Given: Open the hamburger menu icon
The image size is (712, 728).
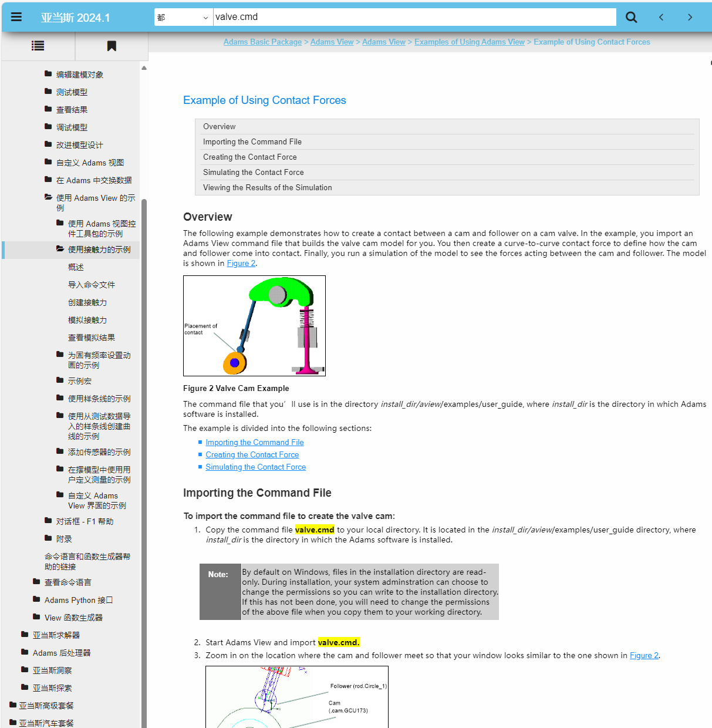Looking at the screenshot, I should coord(16,17).
